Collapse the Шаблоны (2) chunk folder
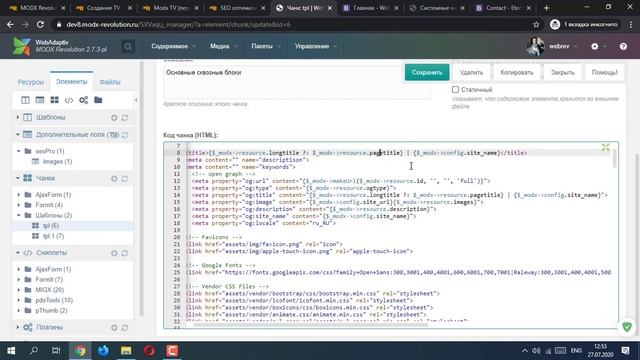The width and height of the screenshot is (640, 360). coord(19,215)
